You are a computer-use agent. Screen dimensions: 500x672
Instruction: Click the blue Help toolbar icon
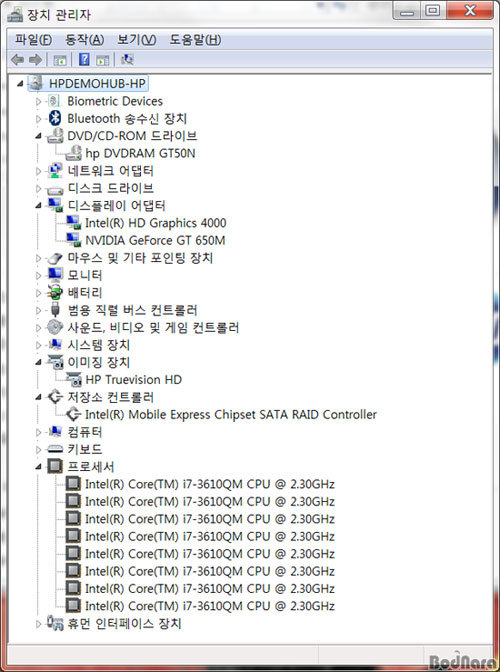(84, 60)
